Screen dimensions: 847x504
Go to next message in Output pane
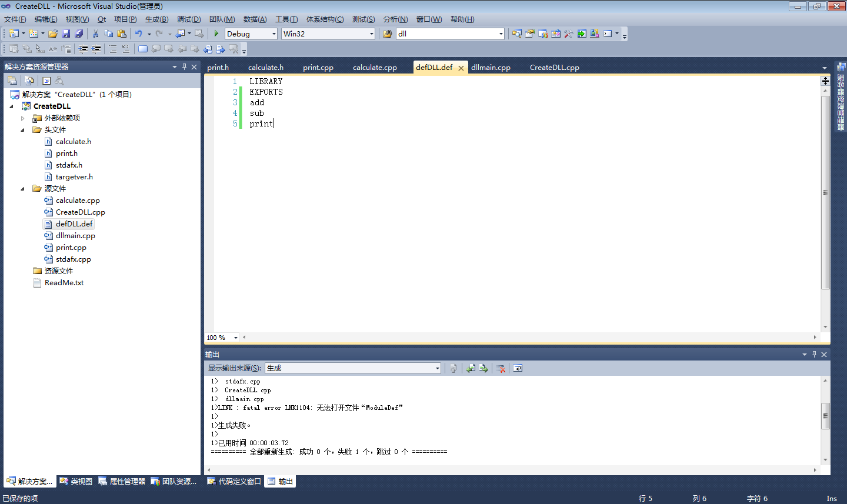pos(483,368)
